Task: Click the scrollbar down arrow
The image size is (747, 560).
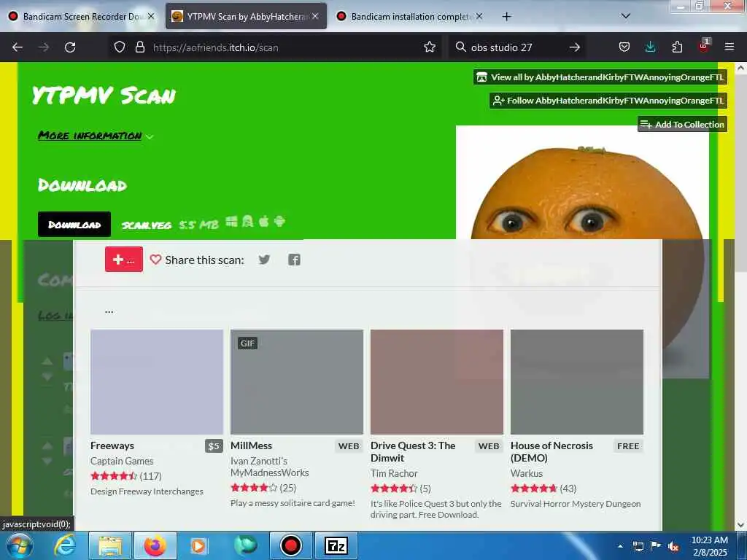Action: [x=741, y=525]
